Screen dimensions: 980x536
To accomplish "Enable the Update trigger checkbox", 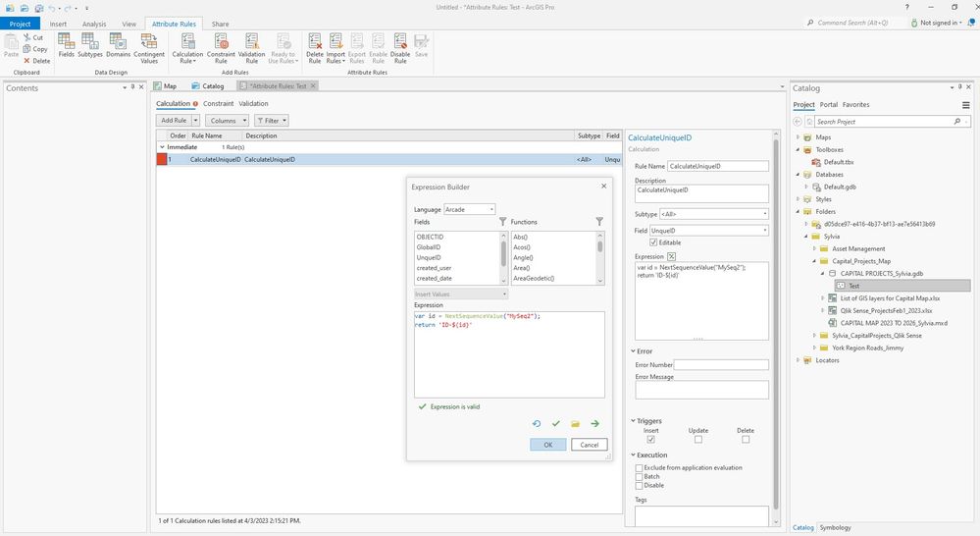I will click(698, 439).
